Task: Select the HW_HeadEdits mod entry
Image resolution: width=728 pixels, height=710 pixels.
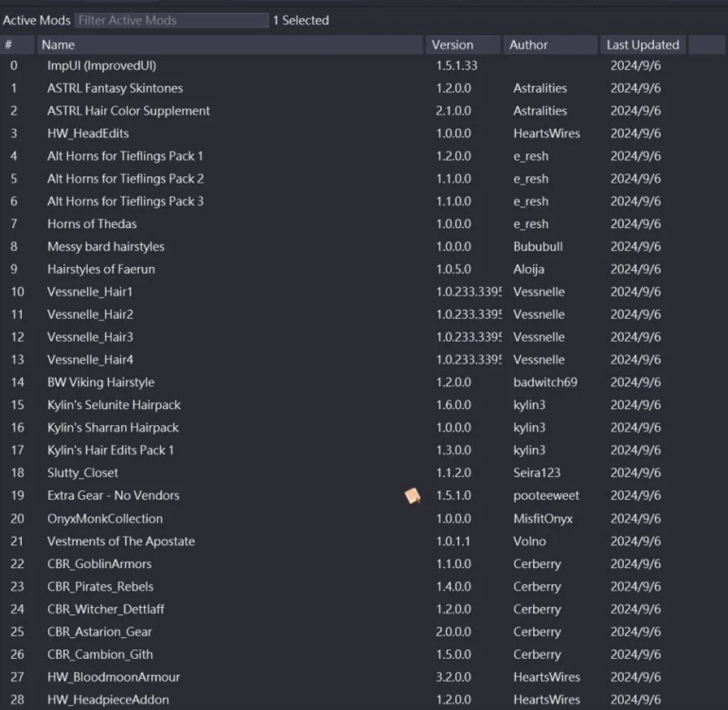Action: [x=88, y=133]
